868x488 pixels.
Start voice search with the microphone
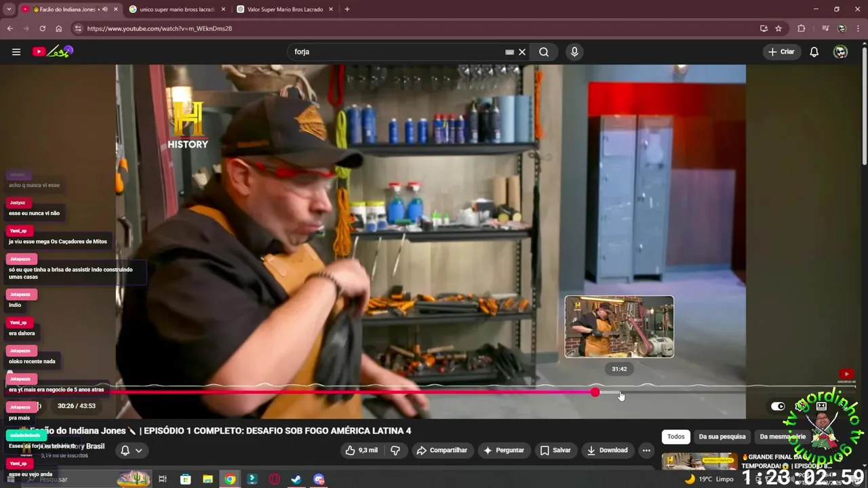point(574,52)
